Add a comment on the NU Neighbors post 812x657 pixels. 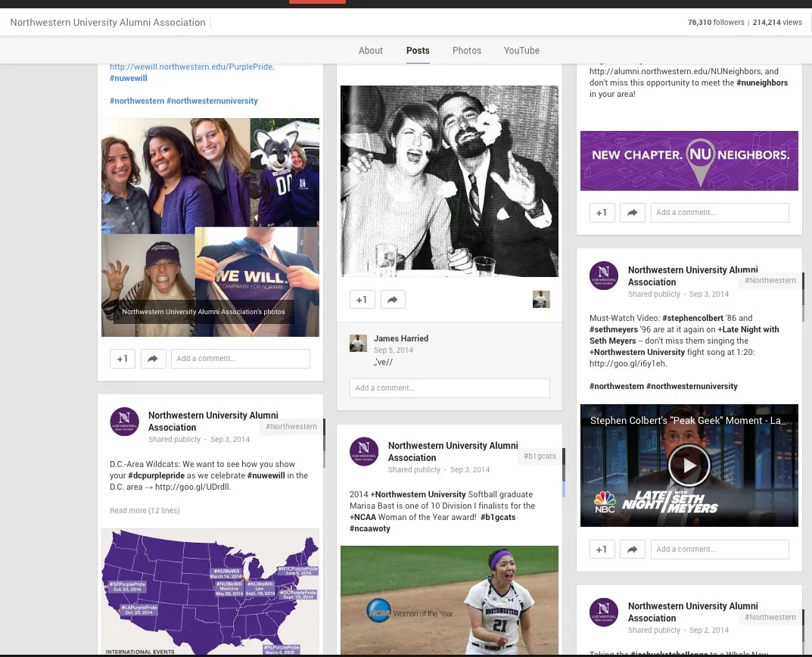point(720,213)
